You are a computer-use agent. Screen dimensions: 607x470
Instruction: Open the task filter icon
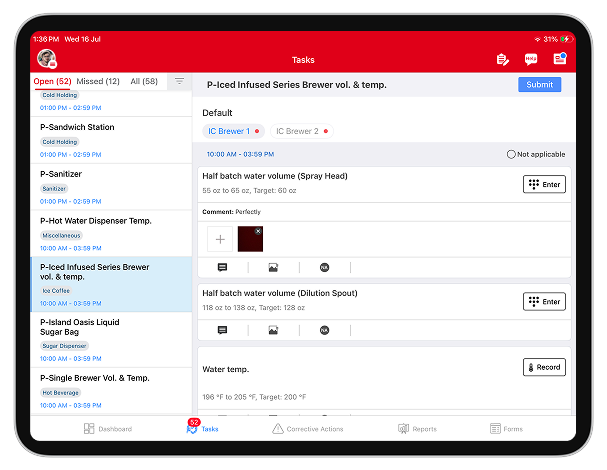click(179, 82)
